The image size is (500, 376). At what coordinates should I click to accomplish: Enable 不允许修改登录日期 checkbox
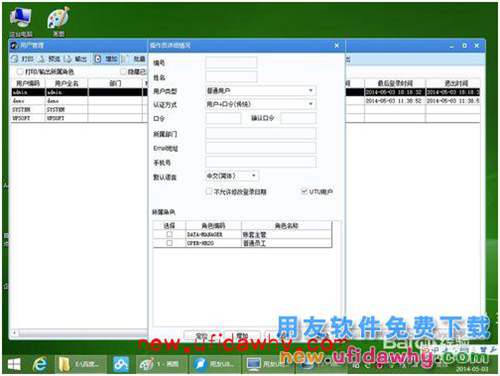point(209,191)
